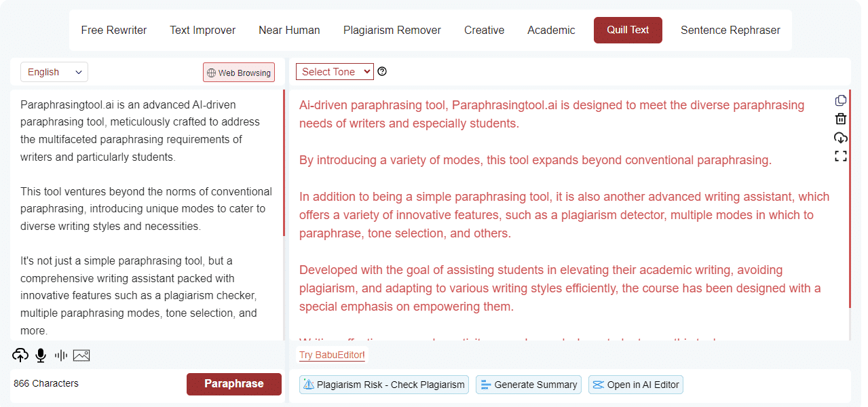Image resolution: width=868 pixels, height=407 pixels.
Task: Click the tone help question mark icon
Action: click(x=382, y=71)
